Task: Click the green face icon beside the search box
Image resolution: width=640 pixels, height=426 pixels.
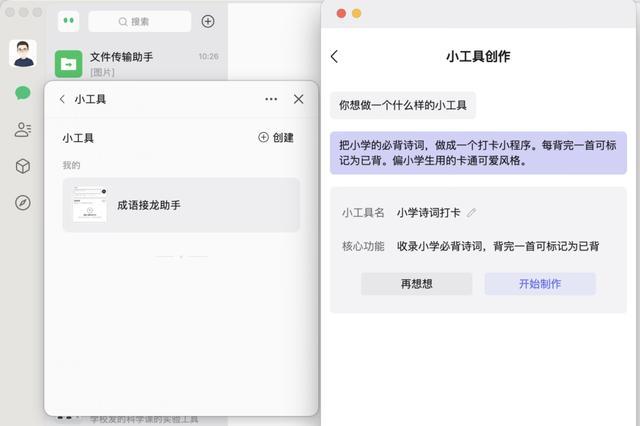Action: click(x=69, y=21)
